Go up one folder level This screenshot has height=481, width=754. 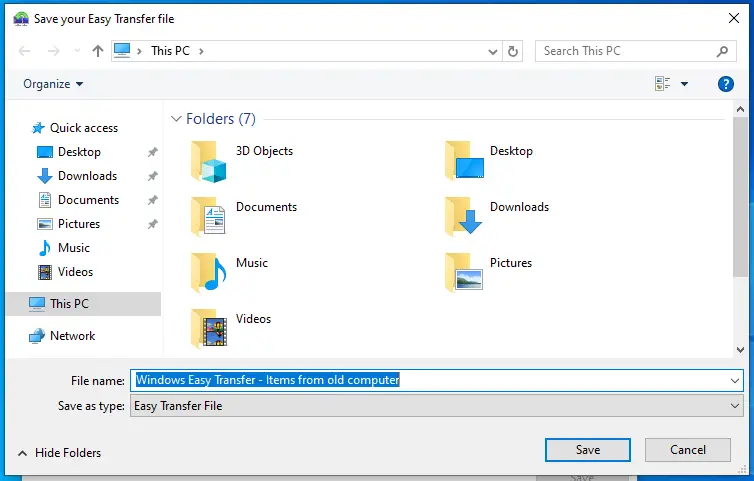(98, 51)
